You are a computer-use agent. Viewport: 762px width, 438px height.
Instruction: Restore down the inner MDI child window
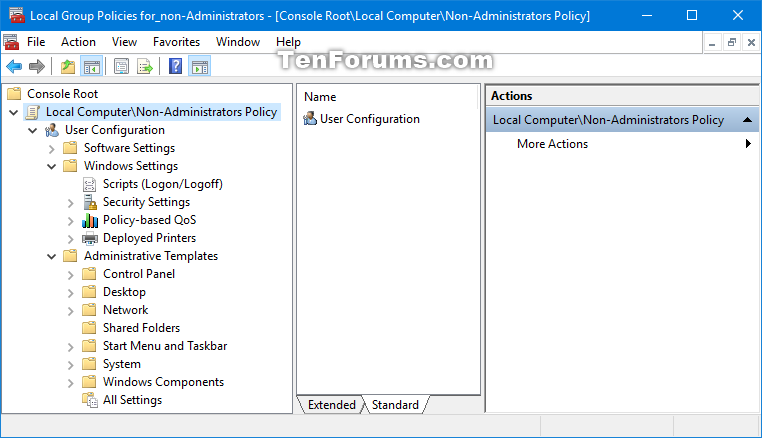pos(732,43)
